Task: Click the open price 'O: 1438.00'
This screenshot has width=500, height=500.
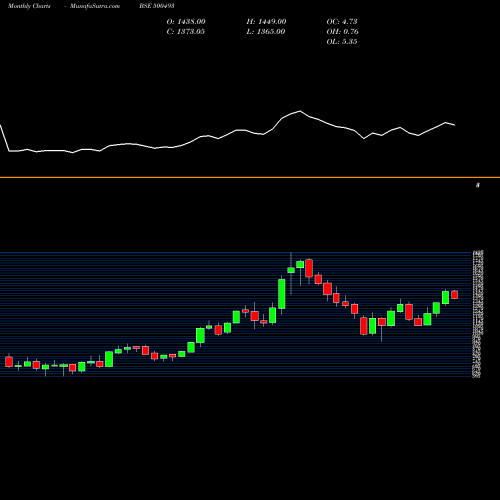Action: tap(186, 22)
